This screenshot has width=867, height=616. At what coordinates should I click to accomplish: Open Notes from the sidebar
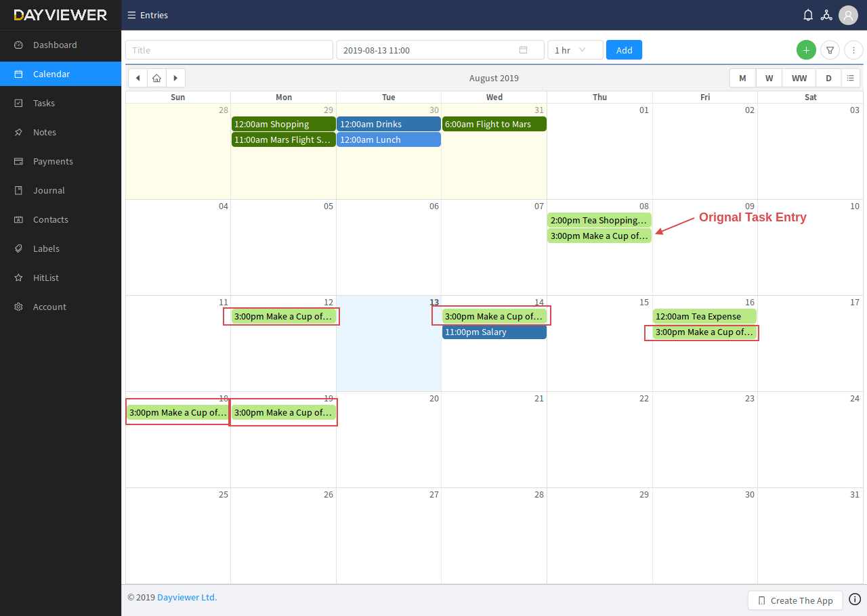pos(60,132)
